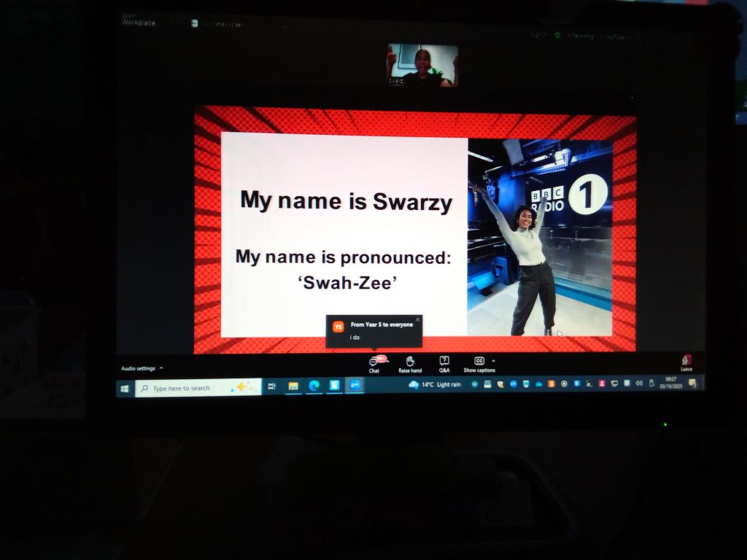Select the speaker video thumbnail
Viewport: 747px width, 560px height.
(422, 66)
